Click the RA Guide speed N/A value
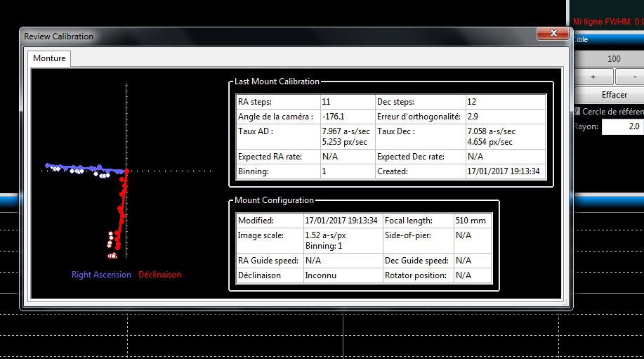The width and height of the screenshot is (644, 359). point(313,261)
